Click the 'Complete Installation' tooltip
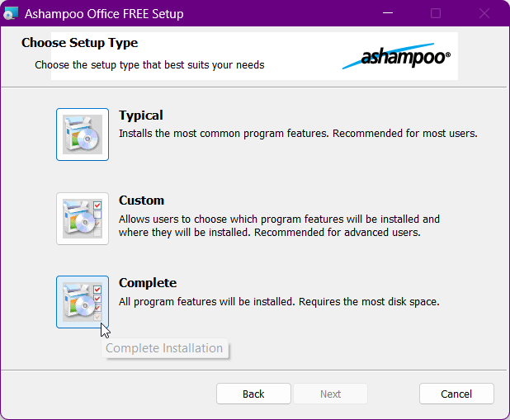The width and height of the screenshot is (510, 420). 164,348
